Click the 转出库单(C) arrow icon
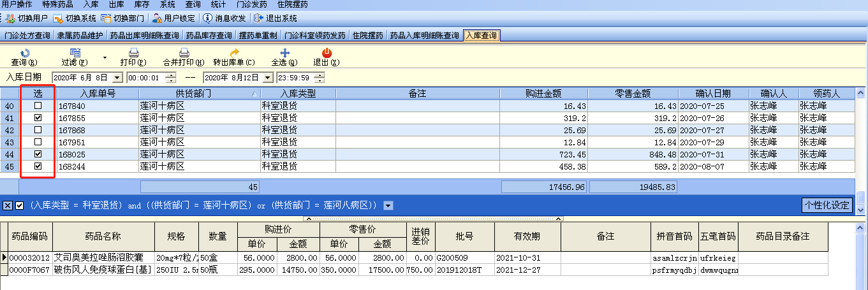This screenshot has width=868, height=290. (x=234, y=53)
